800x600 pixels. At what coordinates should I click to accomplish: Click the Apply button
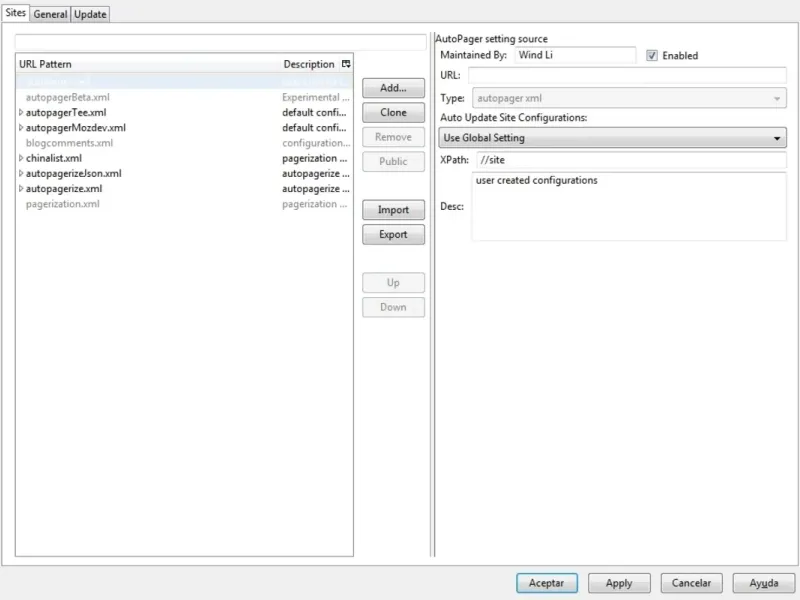point(619,583)
